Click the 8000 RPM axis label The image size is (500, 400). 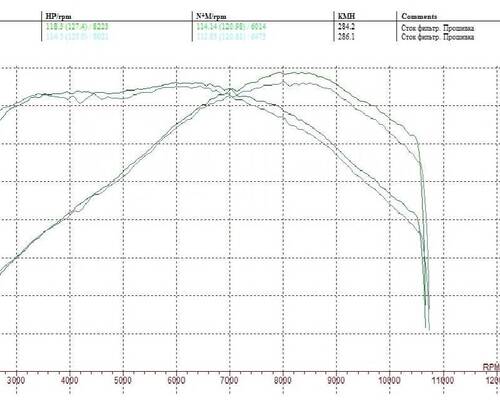coord(283,380)
